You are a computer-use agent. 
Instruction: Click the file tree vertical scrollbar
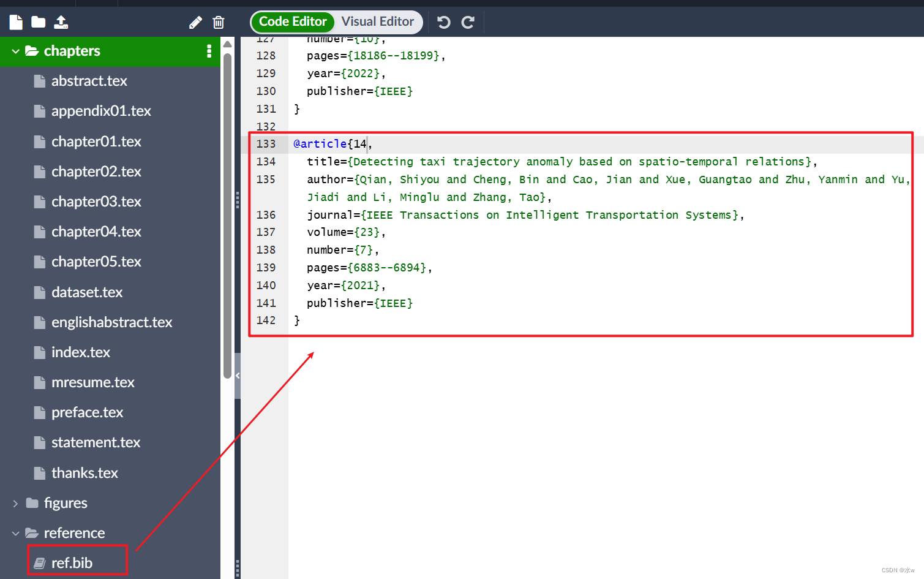pos(227,214)
